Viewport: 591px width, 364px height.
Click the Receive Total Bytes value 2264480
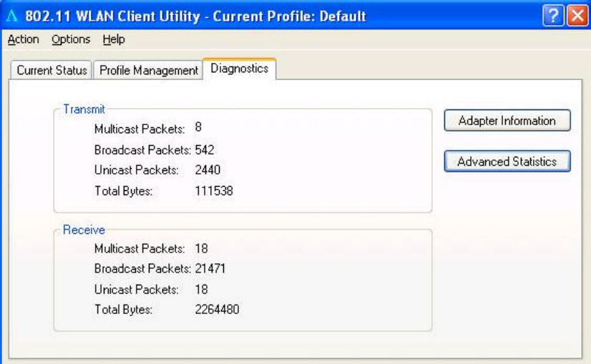217,310
